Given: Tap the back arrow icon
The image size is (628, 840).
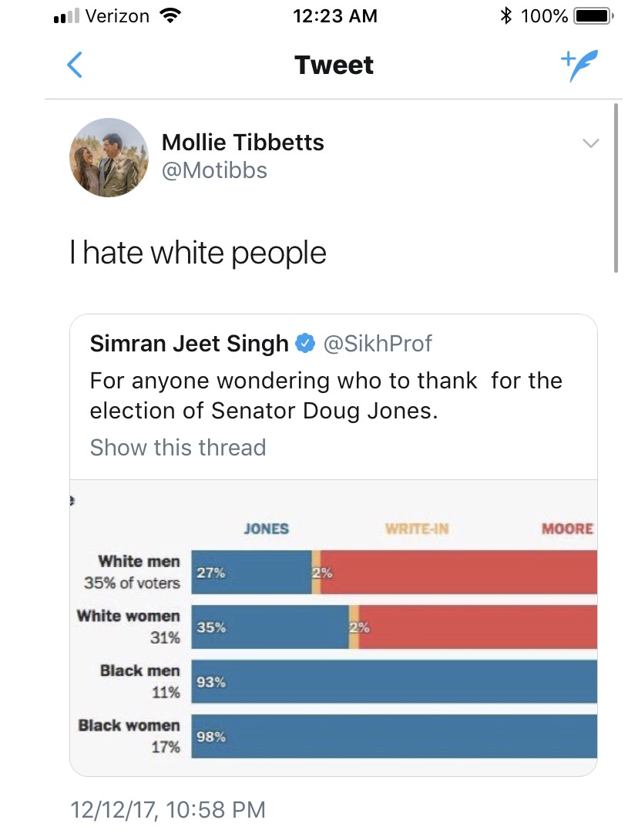Looking at the screenshot, I should (x=75, y=66).
